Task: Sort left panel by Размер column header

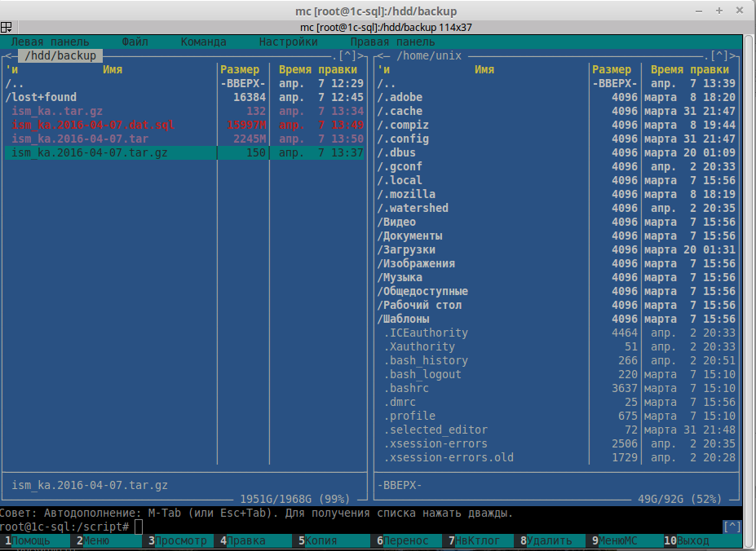Action: click(x=240, y=69)
